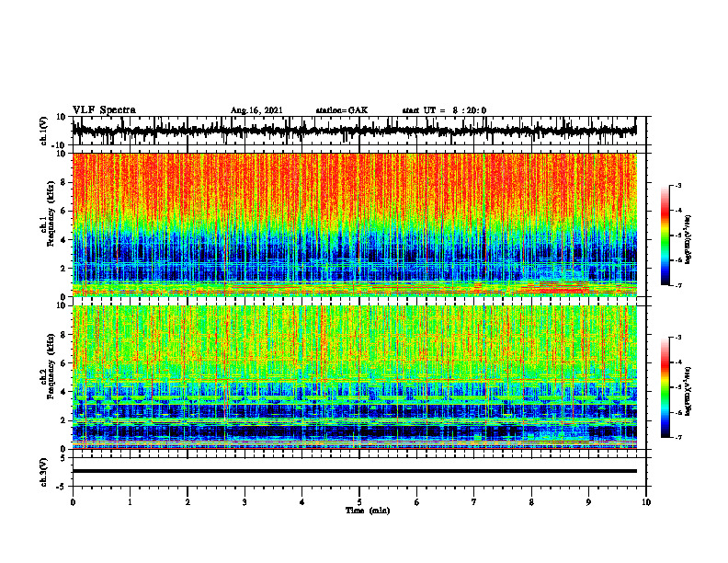Click the log(PSD) label beside ch.1 colorbar

click(x=688, y=240)
